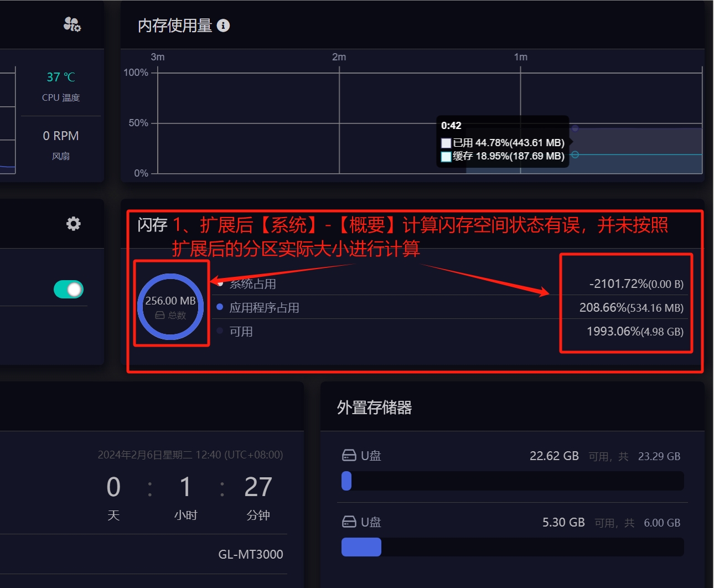The image size is (714, 588).
Task: Click the 应用程序占用 blue legend dot
Action: click(220, 307)
